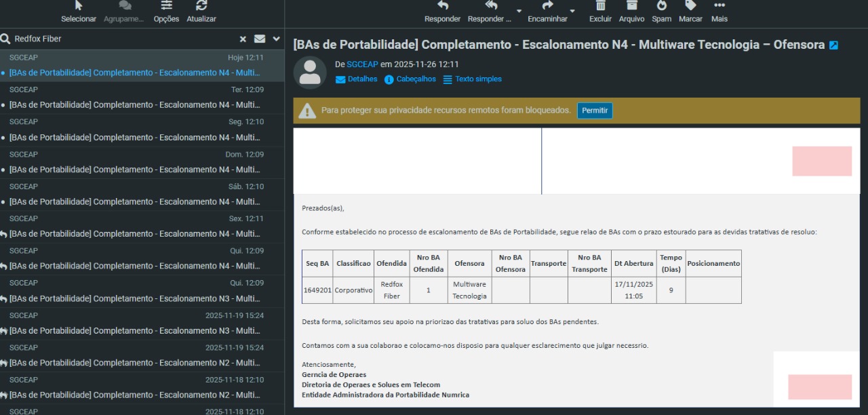Open message in new window icon
Image resolution: width=868 pixels, height=415 pixels.
(x=834, y=45)
